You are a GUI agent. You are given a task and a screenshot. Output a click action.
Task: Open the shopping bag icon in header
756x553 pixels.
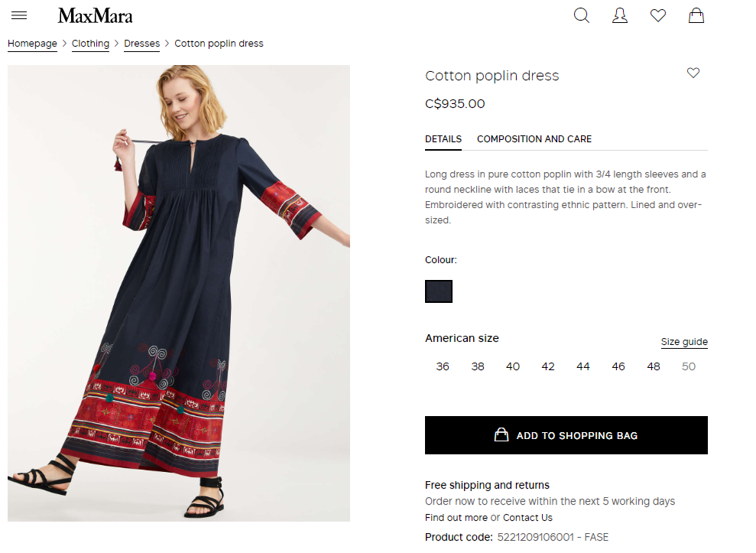coord(696,15)
